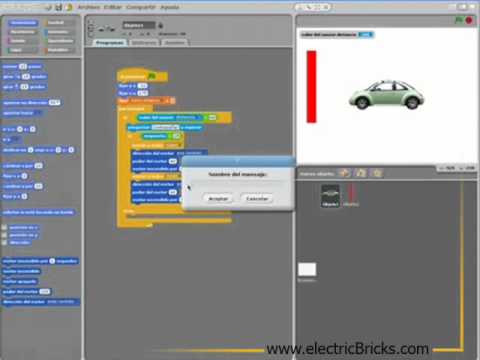The width and height of the screenshot is (480, 360).
Task: Click the sprite tools strip above the stage
Action: click(313, 7)
